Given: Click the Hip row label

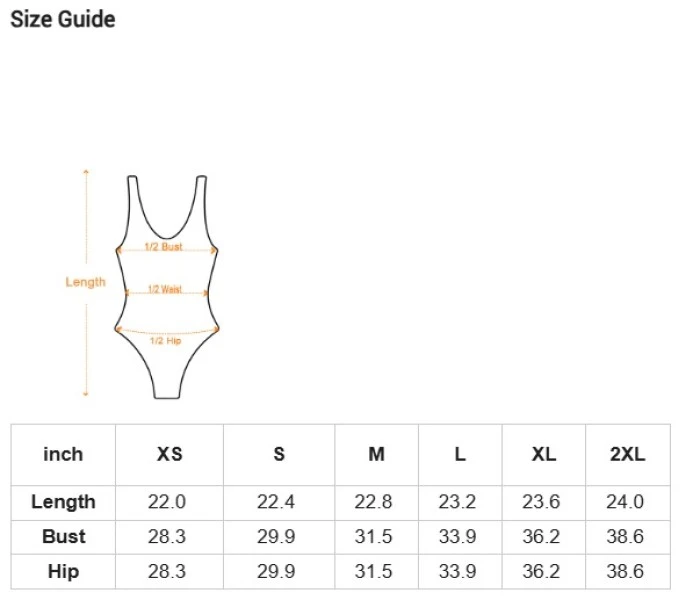Looking at the screenshot, I should tap(63, 571).
